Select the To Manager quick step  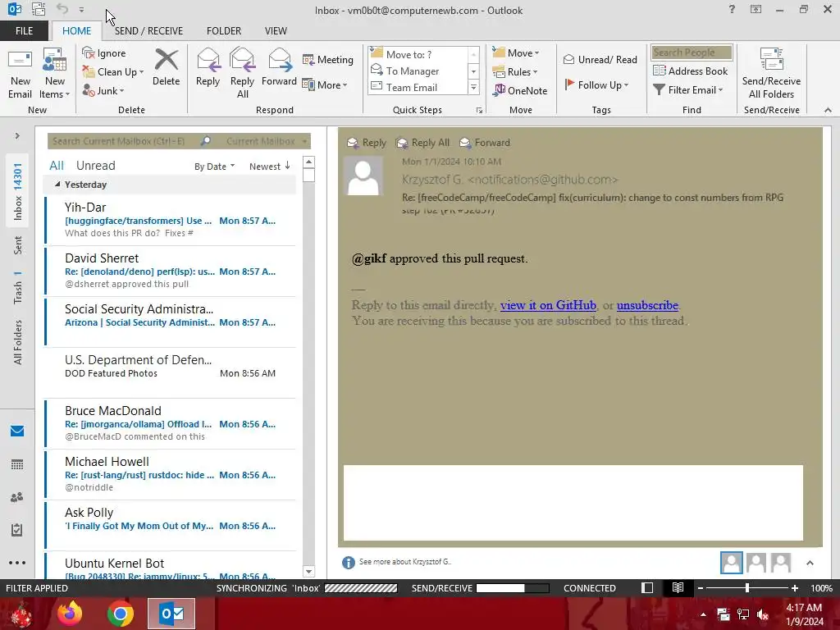418,71
